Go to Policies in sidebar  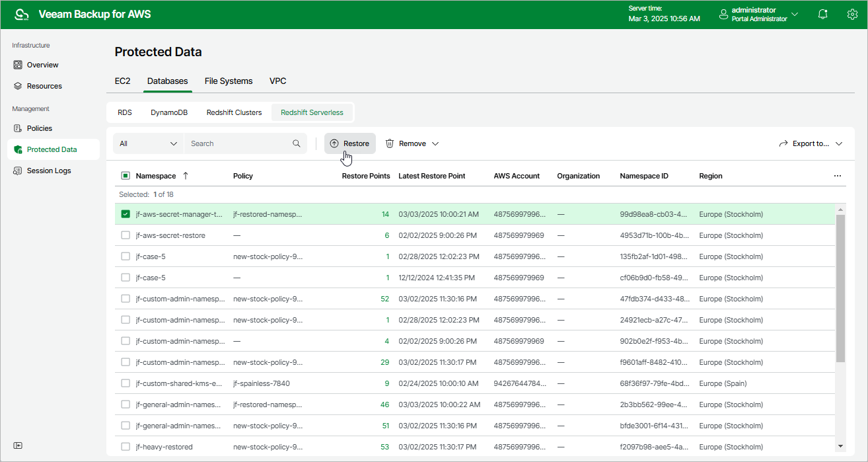[x=39, y=128]
